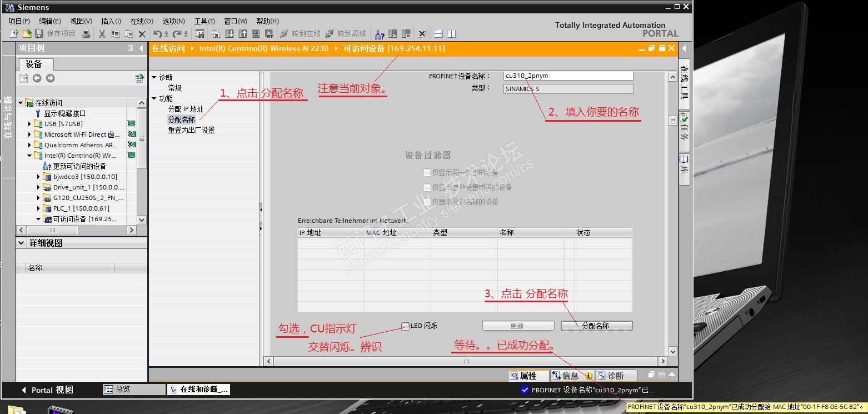Click the PROFINET设备名称 input field
Viewport: 868px width, 414px height.
tap(568, 76)
